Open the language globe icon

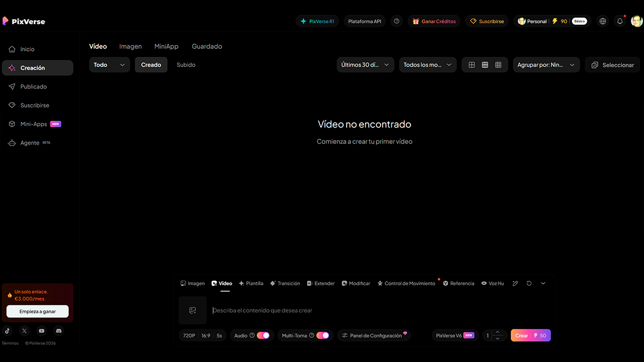coord(603,21)
